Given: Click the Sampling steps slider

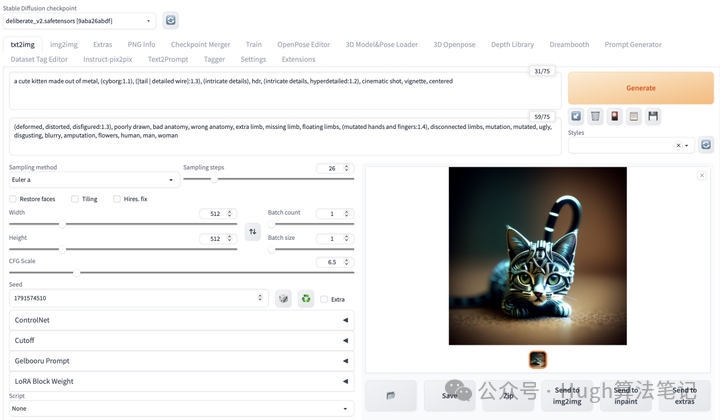Looking at the screenshot, I should (269, 179).
